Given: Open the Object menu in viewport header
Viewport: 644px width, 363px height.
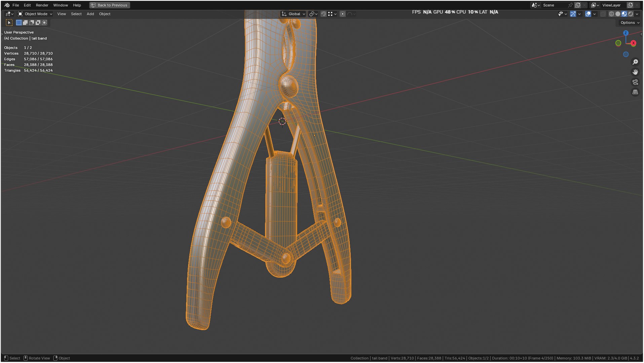Looking at the screenshot, I should tap(105, 14).
